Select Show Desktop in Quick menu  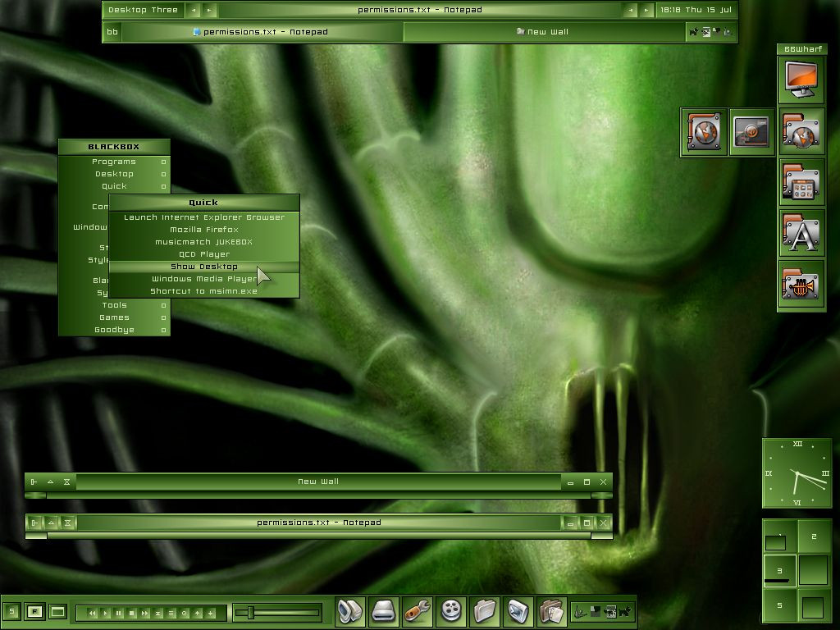[203, 267]
